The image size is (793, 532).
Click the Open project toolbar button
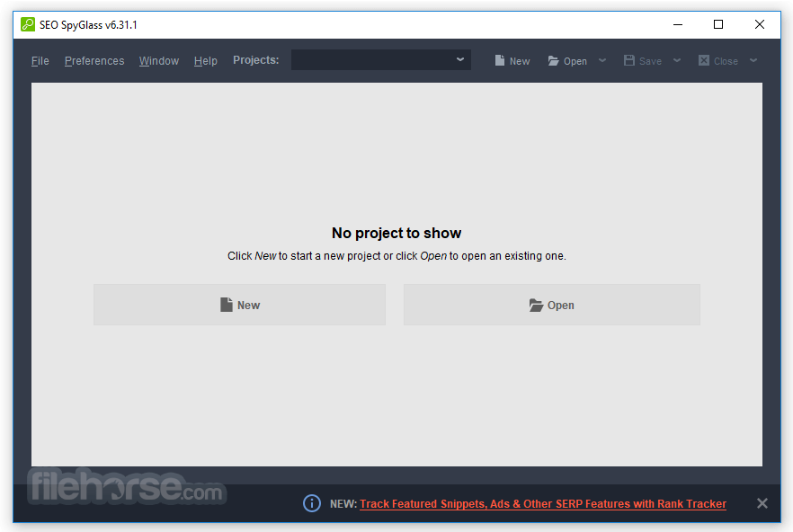pyautogui.click(x=567, y=61)
